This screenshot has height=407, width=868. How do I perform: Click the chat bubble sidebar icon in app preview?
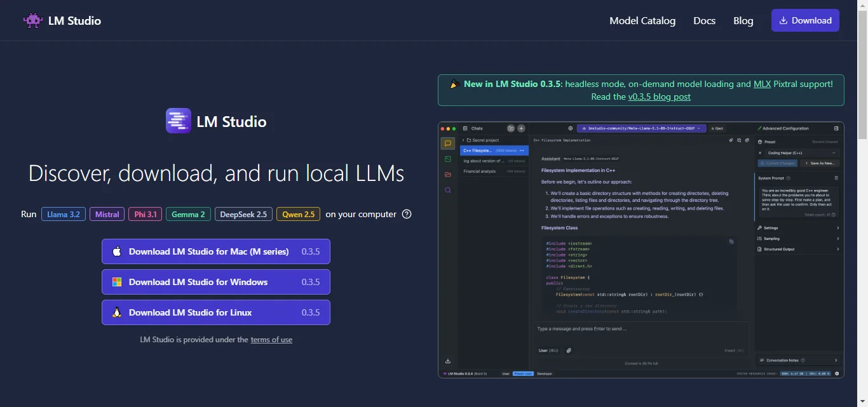(448, 143)
